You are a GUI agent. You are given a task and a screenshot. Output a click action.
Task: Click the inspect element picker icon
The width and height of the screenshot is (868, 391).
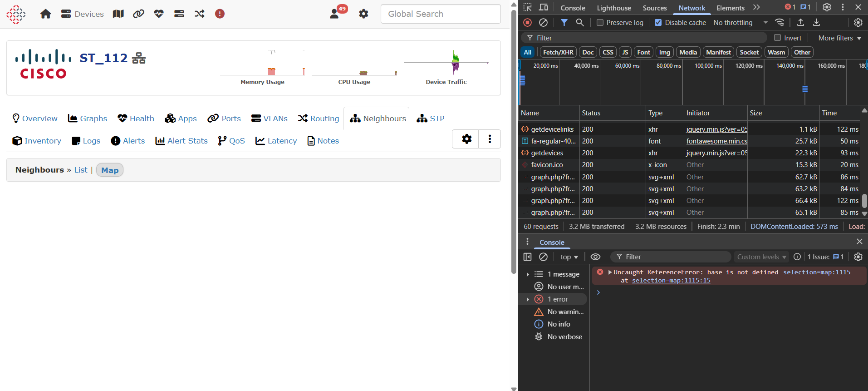coord(527,7)
